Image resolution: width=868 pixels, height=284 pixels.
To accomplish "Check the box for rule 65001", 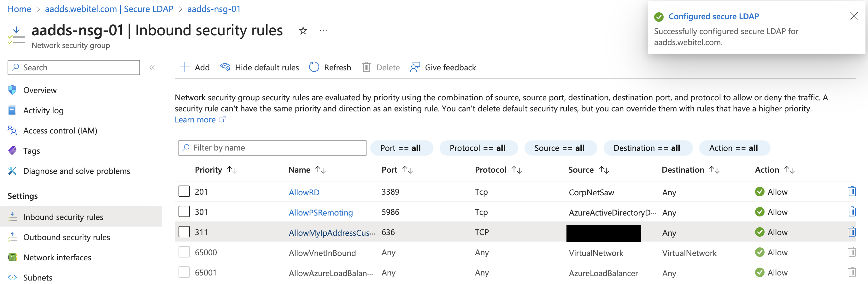I will tap(184, 272).
